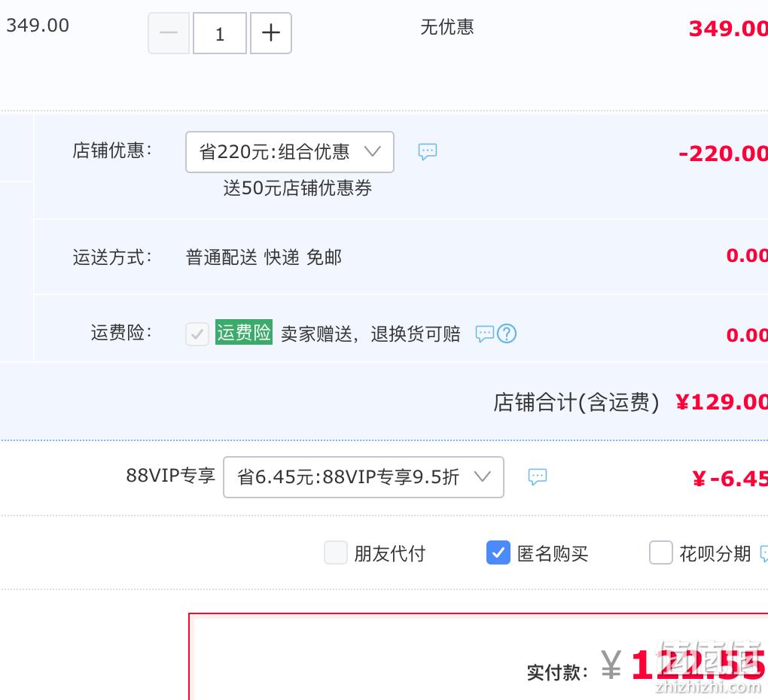Click the quantity input field showing 1
The image size is (768, 700).
pyautogui.click(x=220, y=33)
